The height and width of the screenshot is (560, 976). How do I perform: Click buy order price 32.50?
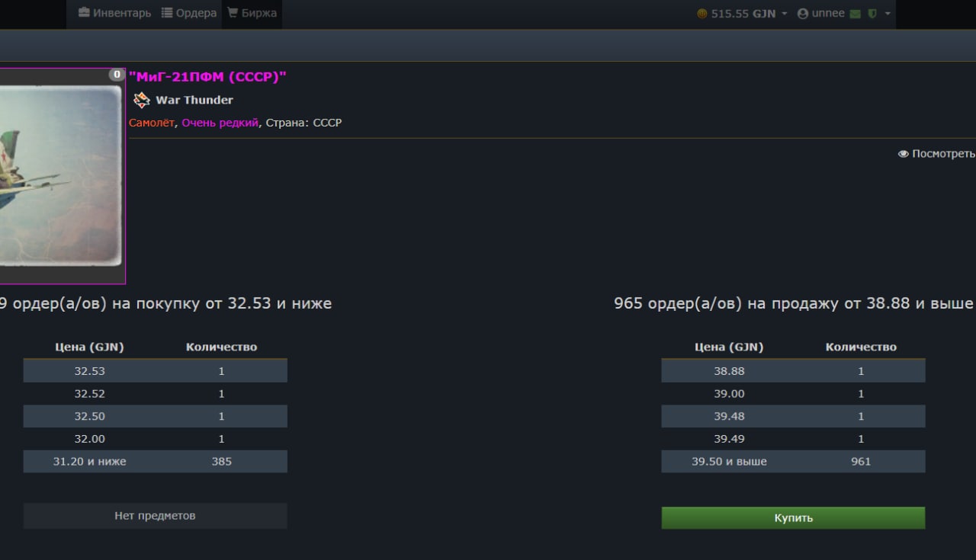coord(90,416)
